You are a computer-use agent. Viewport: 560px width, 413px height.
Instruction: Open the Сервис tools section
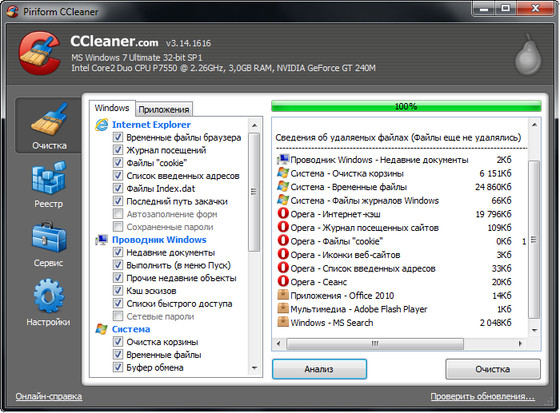49,244
